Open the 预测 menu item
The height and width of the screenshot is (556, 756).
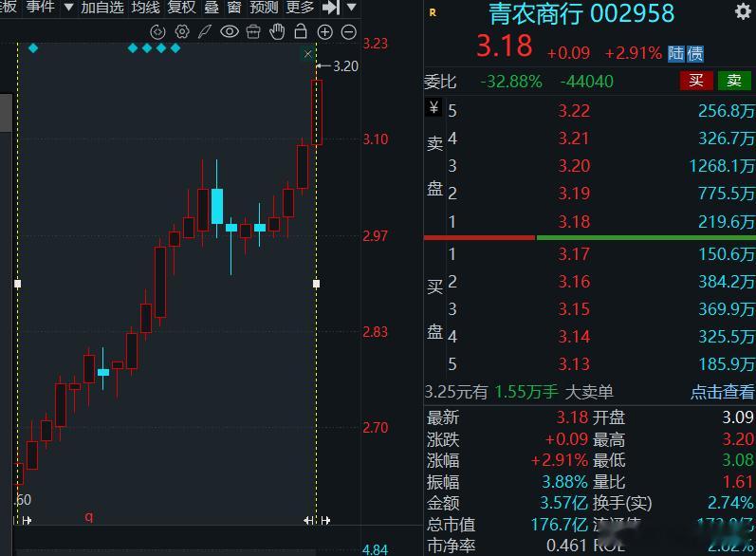pyautogui.click(x=264, y=7)
